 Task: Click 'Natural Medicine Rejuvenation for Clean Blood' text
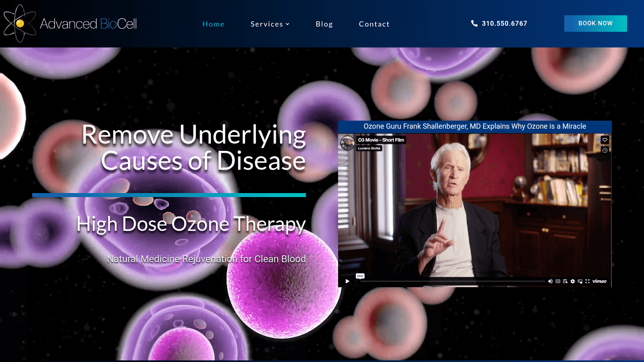click(x=206, y=259)
